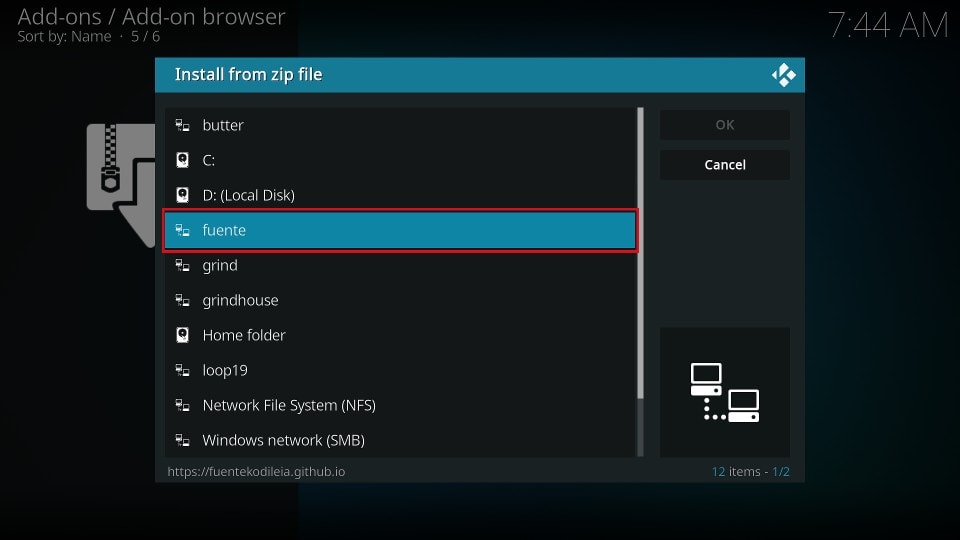
Task: Click the network icon beside grindhouse
Action: pos(182,300)
